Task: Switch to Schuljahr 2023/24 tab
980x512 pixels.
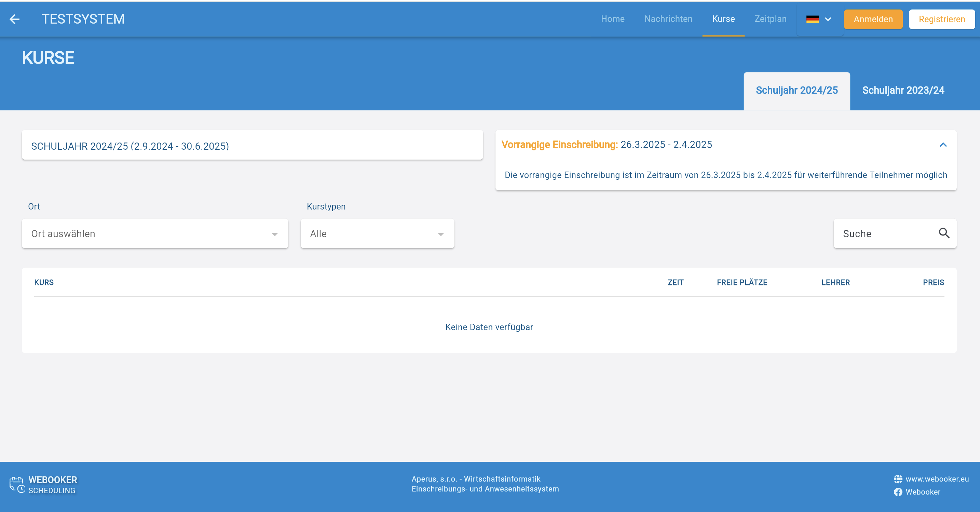Action: (903, 90)
